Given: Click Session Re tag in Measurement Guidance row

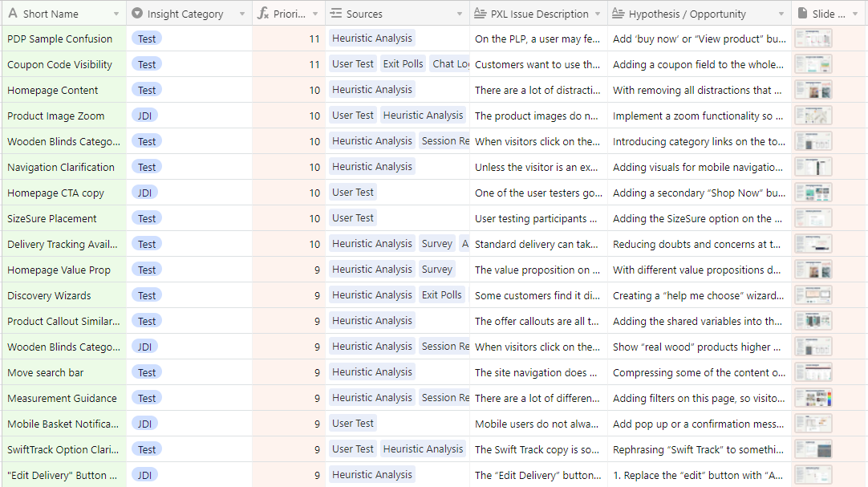Looking at the screenshot, I should (444, 397).
